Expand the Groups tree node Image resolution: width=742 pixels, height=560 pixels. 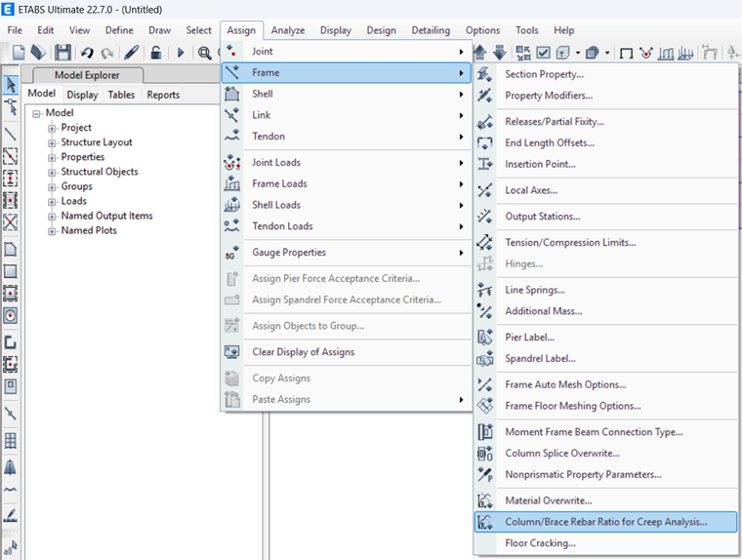pyautogui.click(x=52, y=186)
